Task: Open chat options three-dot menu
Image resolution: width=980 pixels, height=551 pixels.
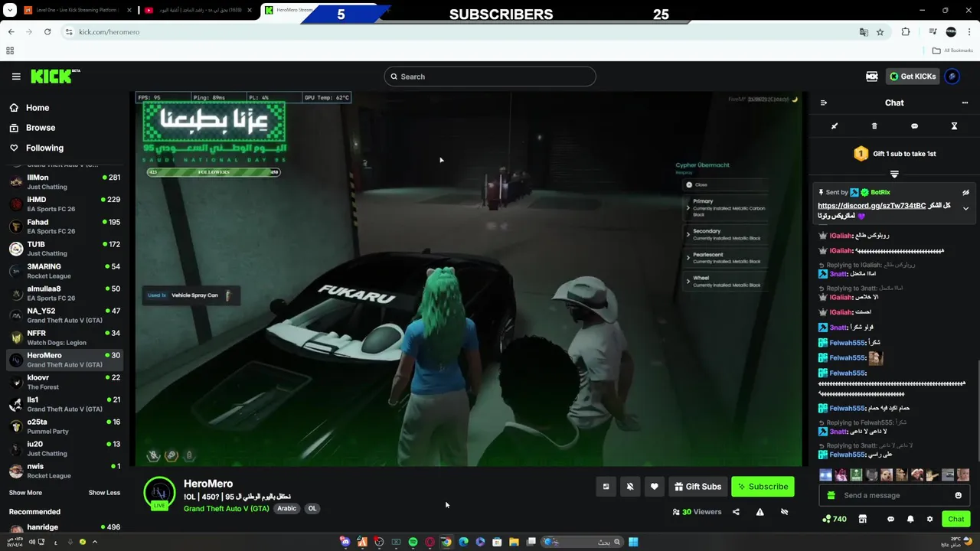Action: (x=965, y=103)
